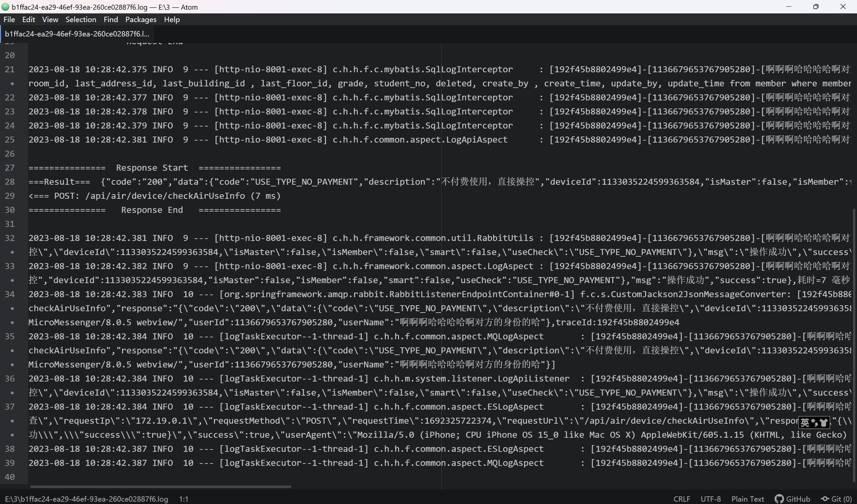857x504 pixels.
Task: Open the Plain Text grammar selector
Action: coord(747,499)
